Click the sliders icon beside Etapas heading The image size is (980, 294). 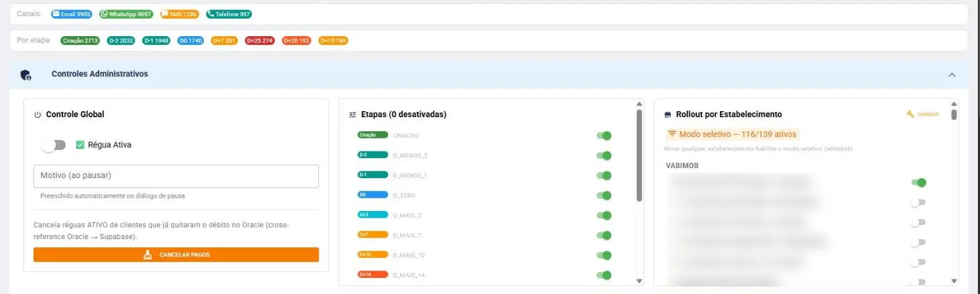tap(353, 115)
